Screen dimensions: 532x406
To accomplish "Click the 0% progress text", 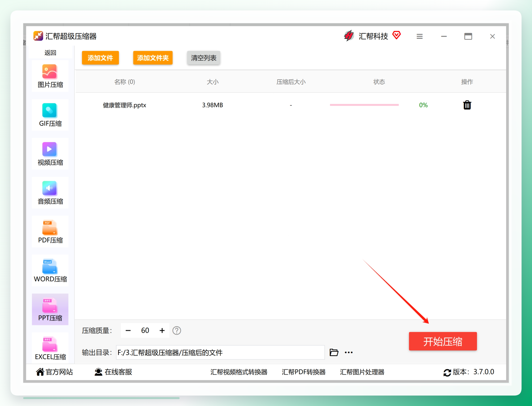I will [423, 105].
